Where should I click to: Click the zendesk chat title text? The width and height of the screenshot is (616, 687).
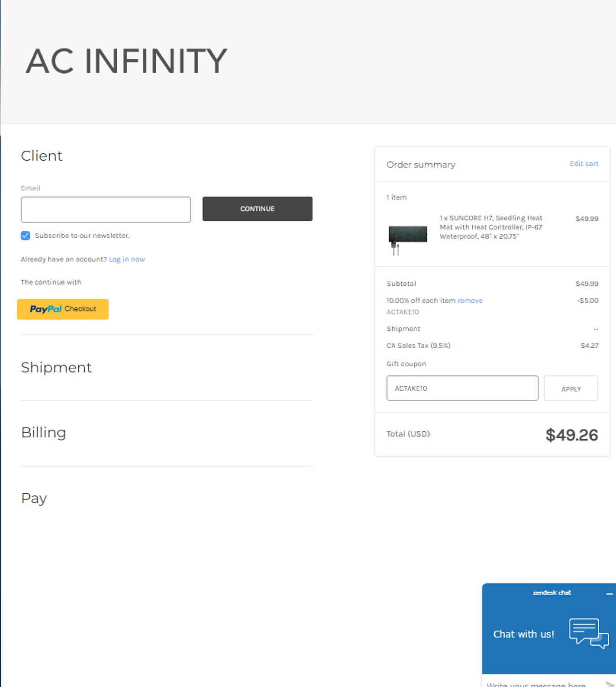coord(552,593)
